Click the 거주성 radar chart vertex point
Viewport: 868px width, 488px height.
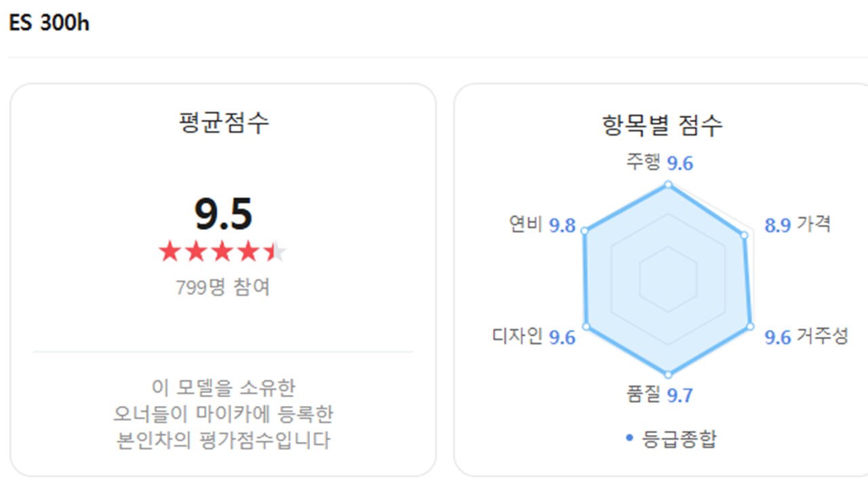750,327
